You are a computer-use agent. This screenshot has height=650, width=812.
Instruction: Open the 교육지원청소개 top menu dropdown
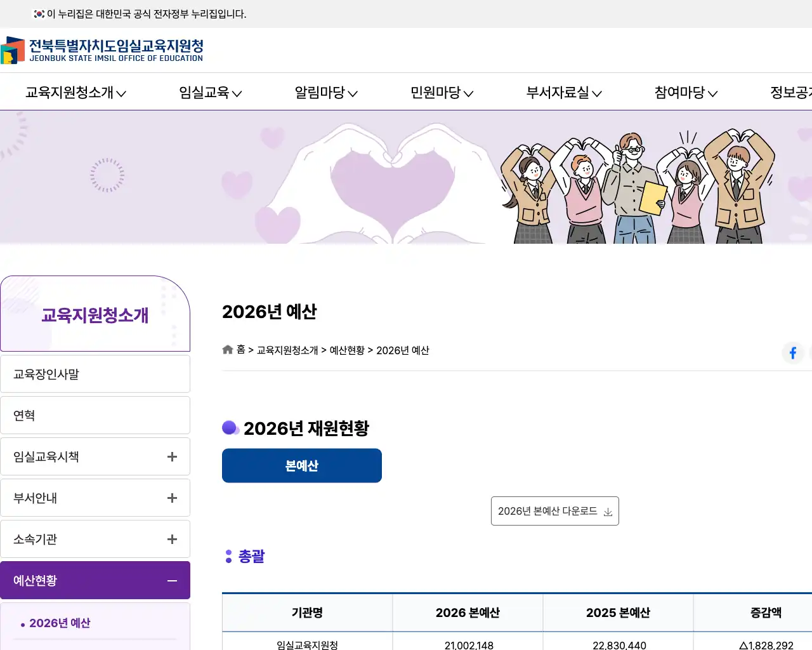click(75, 93)
